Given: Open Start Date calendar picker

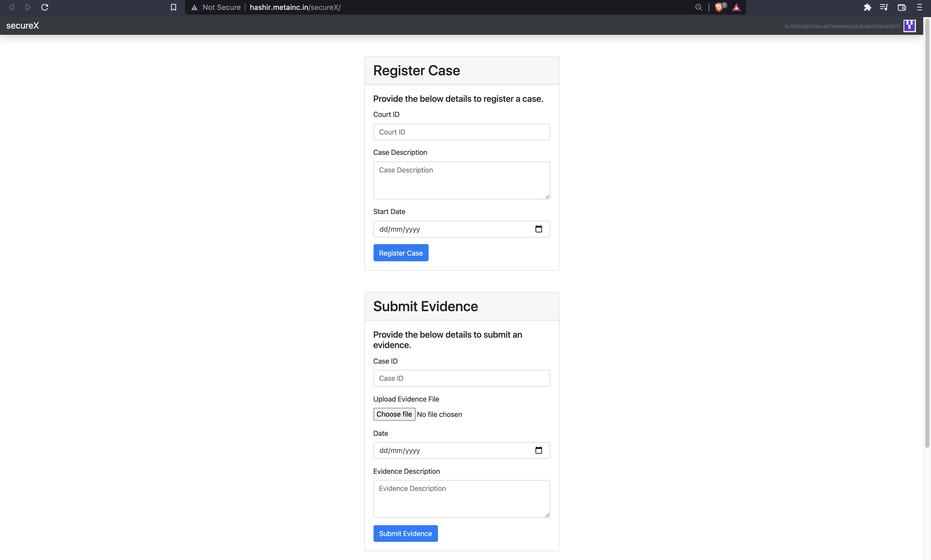Looking at the screenshot, I should 538,229.
